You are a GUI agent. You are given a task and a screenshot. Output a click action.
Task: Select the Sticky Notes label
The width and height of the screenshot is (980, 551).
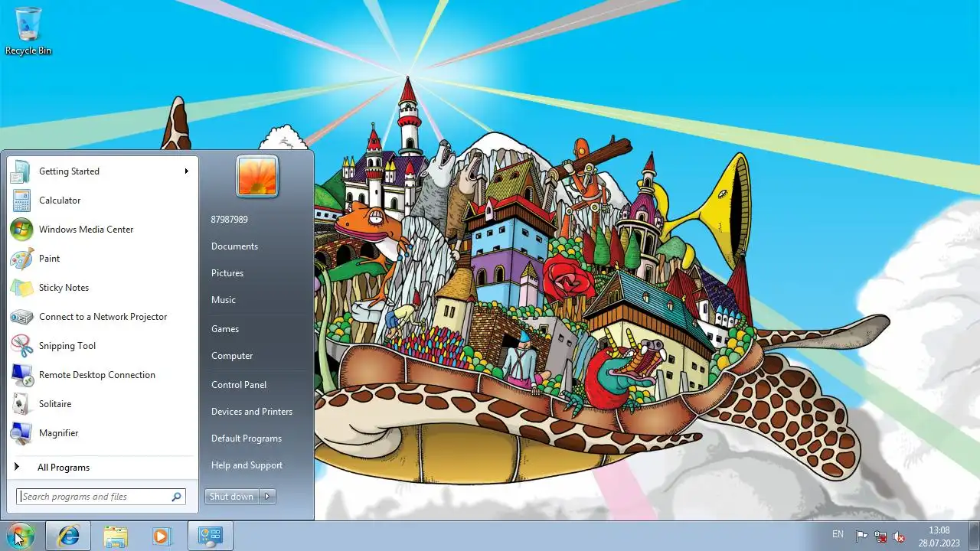point(64,288)
